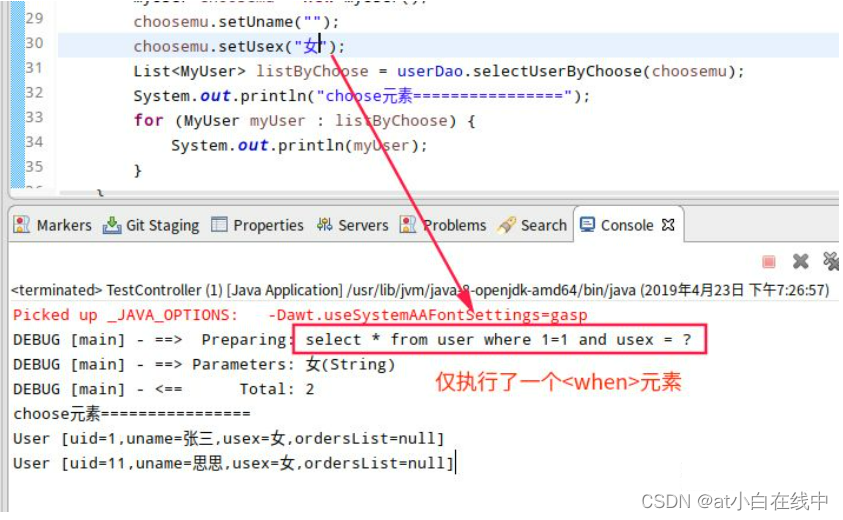Viewport: 843px width, 520px height.
Task: Click the Picked up _JAVA_OPTIONS console line
Action: point(300,315)
